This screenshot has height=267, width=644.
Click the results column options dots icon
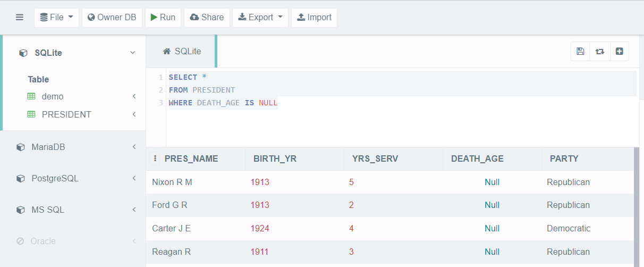tap(155, 158)
